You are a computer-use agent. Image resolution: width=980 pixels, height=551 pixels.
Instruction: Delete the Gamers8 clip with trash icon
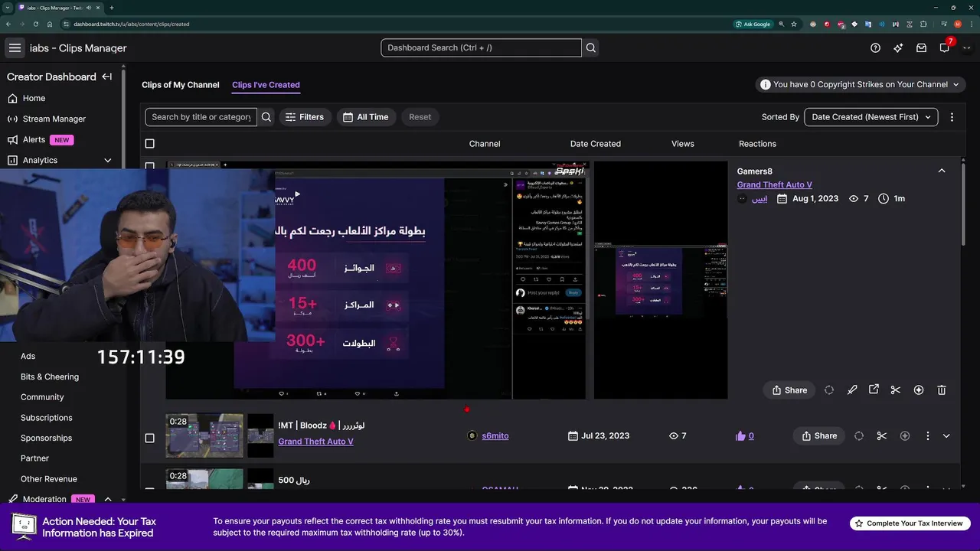tap(942, 390)
